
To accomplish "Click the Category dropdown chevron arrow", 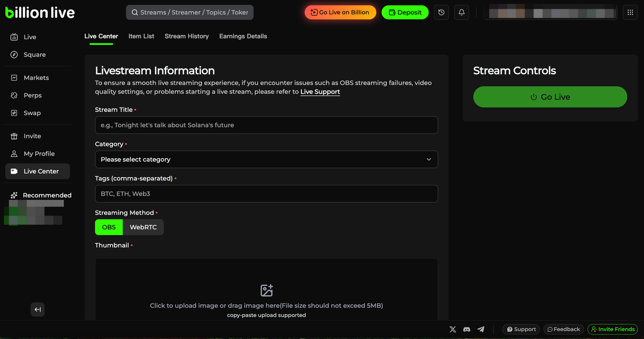I will click(x=429, y=159).
